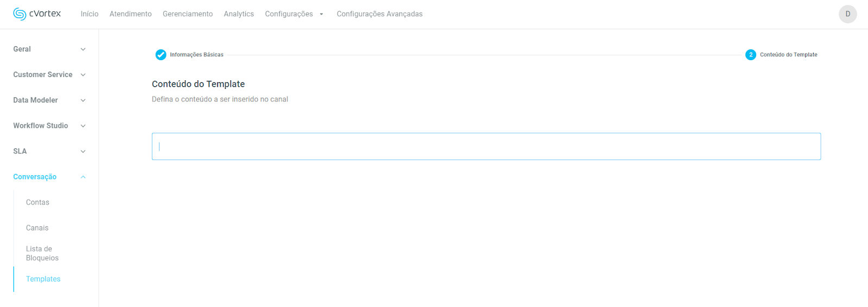Expand the Customer Service chevron

click(x=83, y=75)
